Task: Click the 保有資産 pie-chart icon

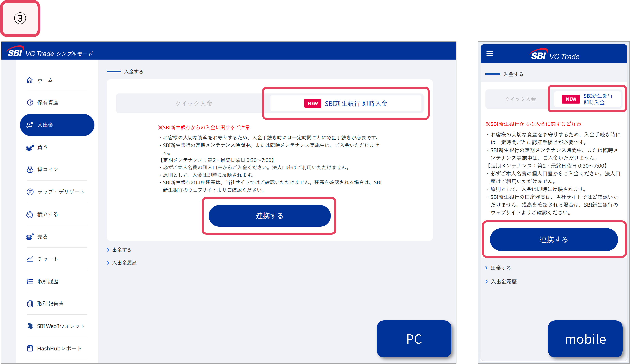Action: [x=30, y=102]
